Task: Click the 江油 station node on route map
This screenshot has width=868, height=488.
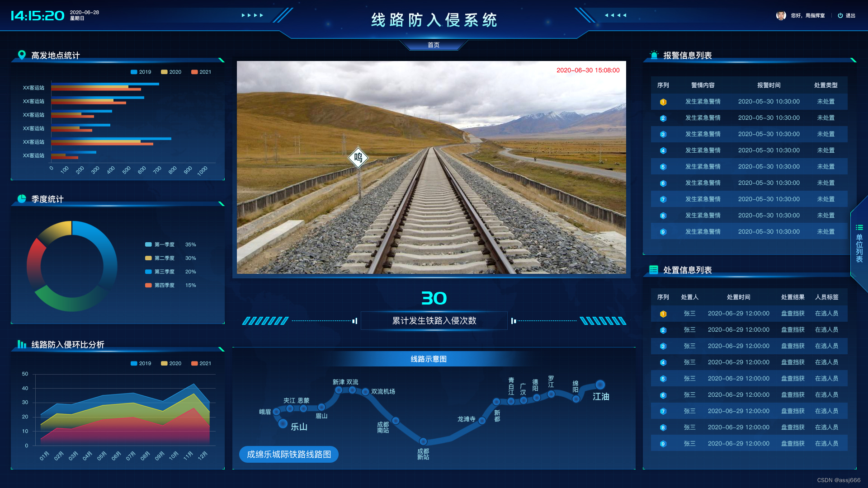Action: click(x=600, y=385)
